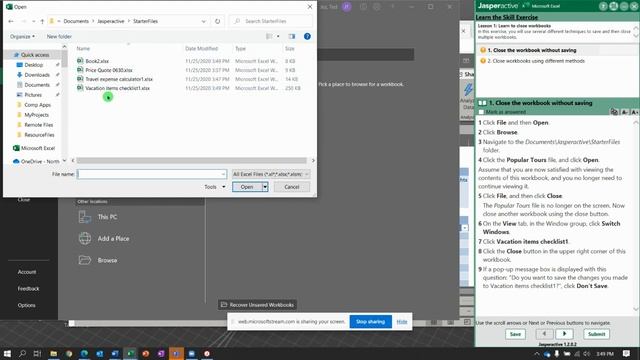Image resolution: width=640 pixels, height=360 pixels.
Task: Submit the Jasperactive exercise
Action: (596, 334)
